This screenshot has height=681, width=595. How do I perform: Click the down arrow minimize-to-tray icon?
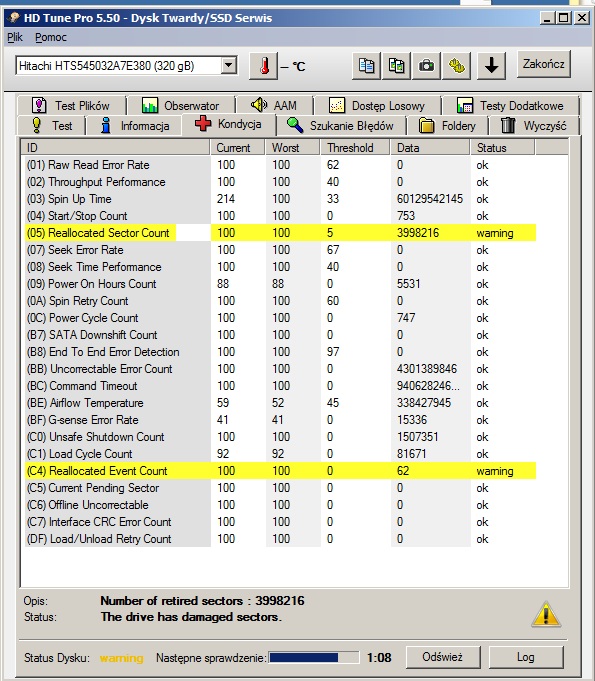[491, 66]
